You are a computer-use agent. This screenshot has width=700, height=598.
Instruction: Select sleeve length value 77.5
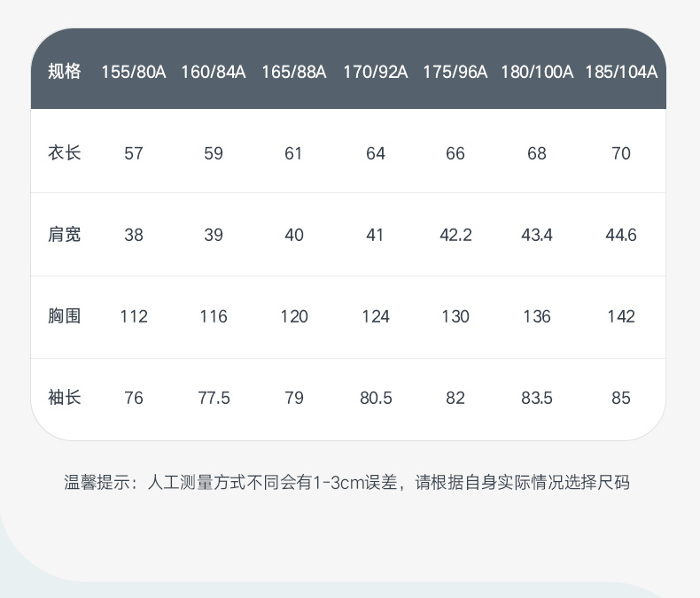[x=214, y=398]
